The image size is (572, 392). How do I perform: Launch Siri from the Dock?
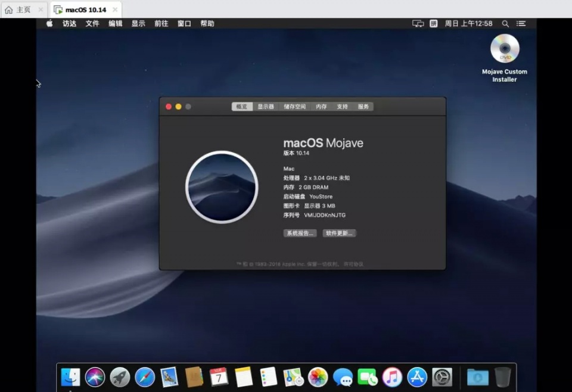95,377
